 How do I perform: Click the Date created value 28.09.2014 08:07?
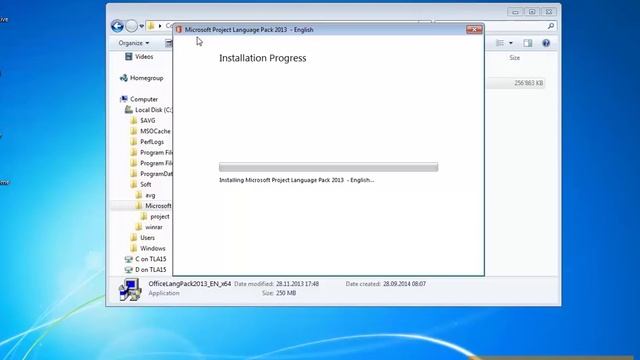[x=404, y=284]
